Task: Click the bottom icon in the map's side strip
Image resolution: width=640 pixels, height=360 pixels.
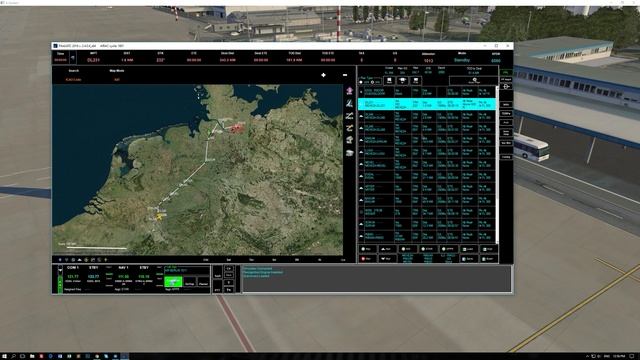Action: 349,153
